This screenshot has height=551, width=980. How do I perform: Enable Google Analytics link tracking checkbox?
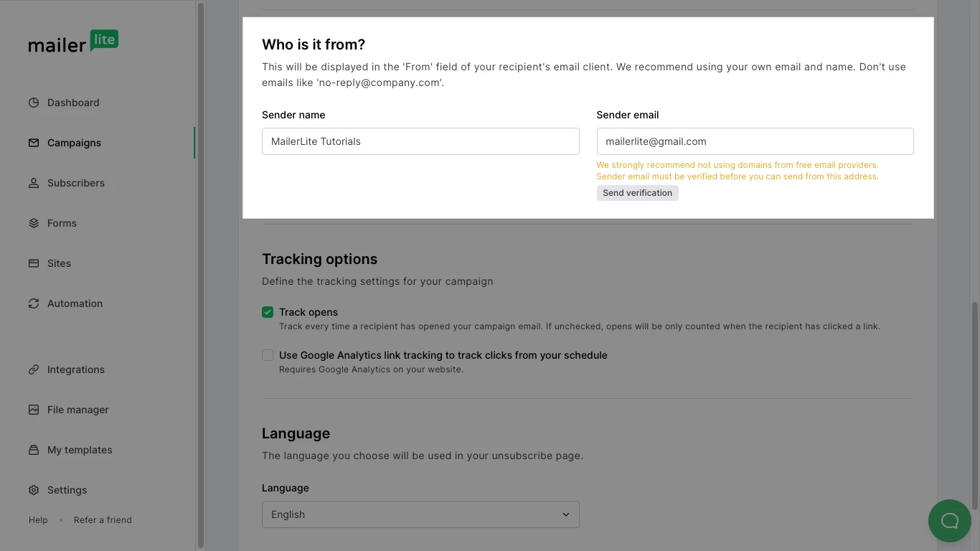point(268,355)
